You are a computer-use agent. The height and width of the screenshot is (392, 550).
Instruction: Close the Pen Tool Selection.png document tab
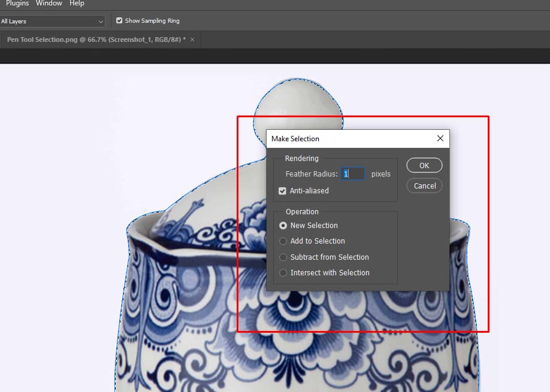(x=192, y=39)
